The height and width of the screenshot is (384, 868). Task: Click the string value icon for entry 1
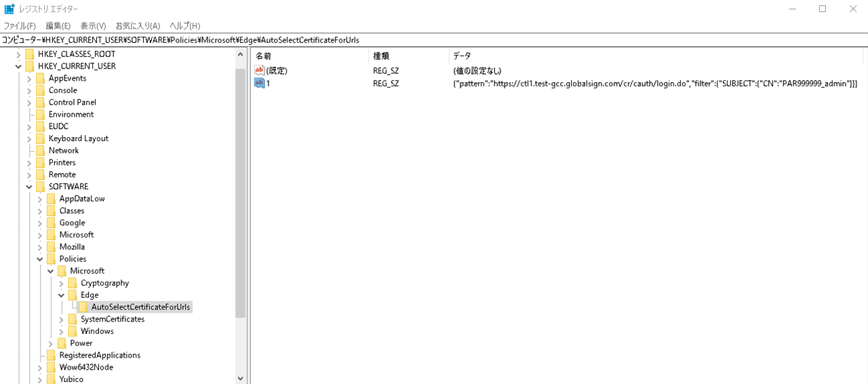point(259,83)
